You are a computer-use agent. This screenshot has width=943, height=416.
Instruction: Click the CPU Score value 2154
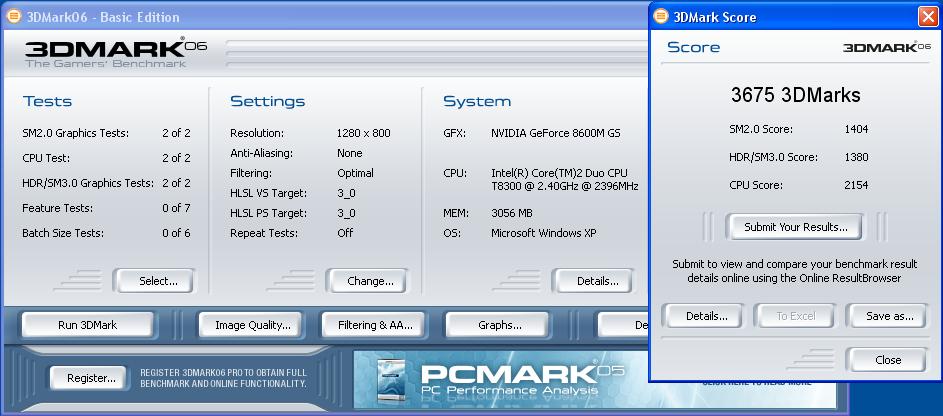[x=856, y=185]
